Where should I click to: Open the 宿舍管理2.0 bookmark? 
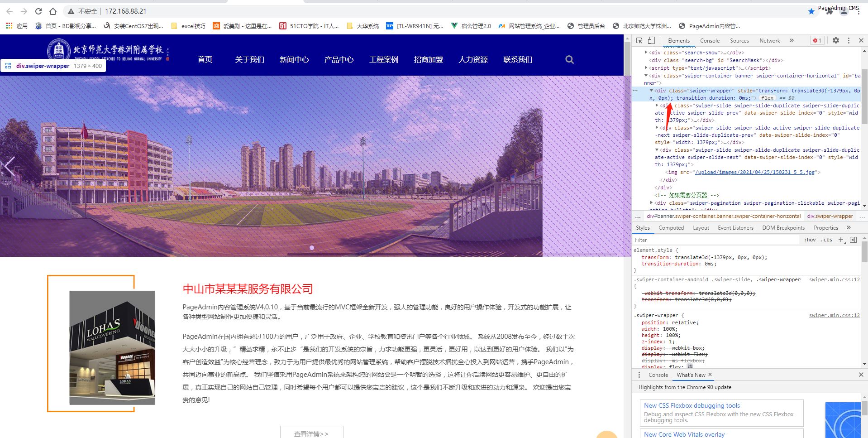coord(471,26)
